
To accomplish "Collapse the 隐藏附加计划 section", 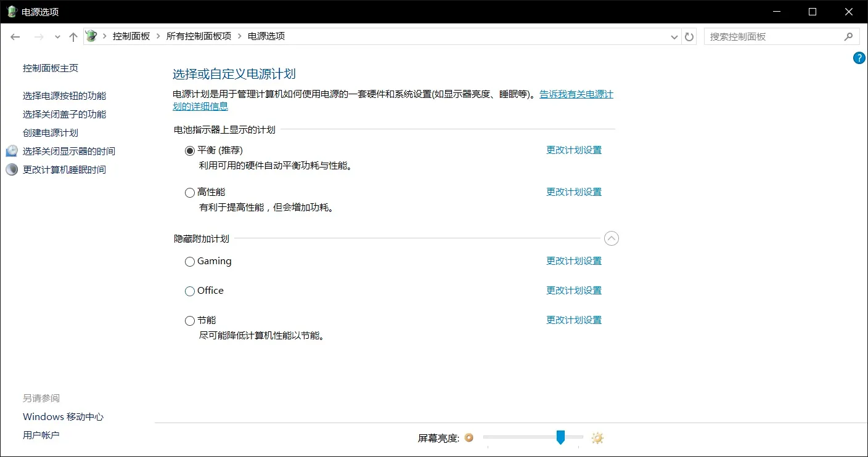I will pyautogui.click(x=611, y=238).
